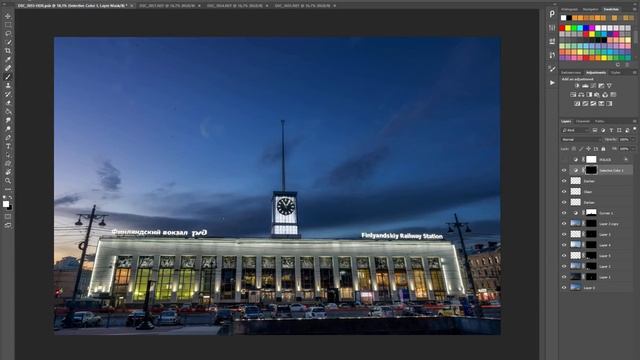Add a Hue/Saturation adjustment
640x360 pixels.
[x=573, y=95]
